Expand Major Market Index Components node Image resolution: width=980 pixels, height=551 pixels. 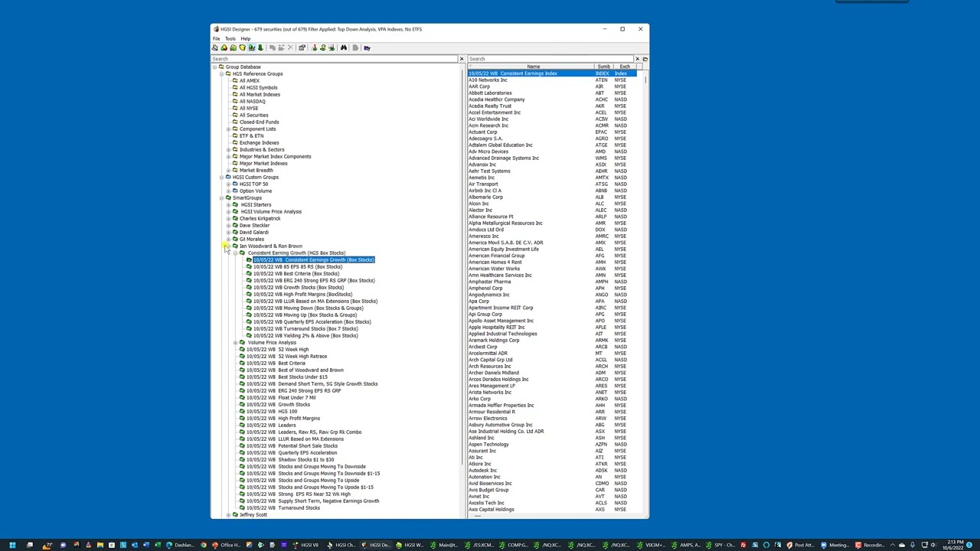pos(228,157)
